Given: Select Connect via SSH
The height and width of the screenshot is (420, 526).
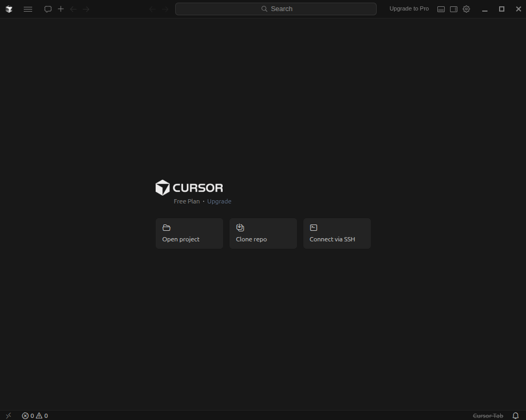Looking at the screenshot, I should coord(337,233).
